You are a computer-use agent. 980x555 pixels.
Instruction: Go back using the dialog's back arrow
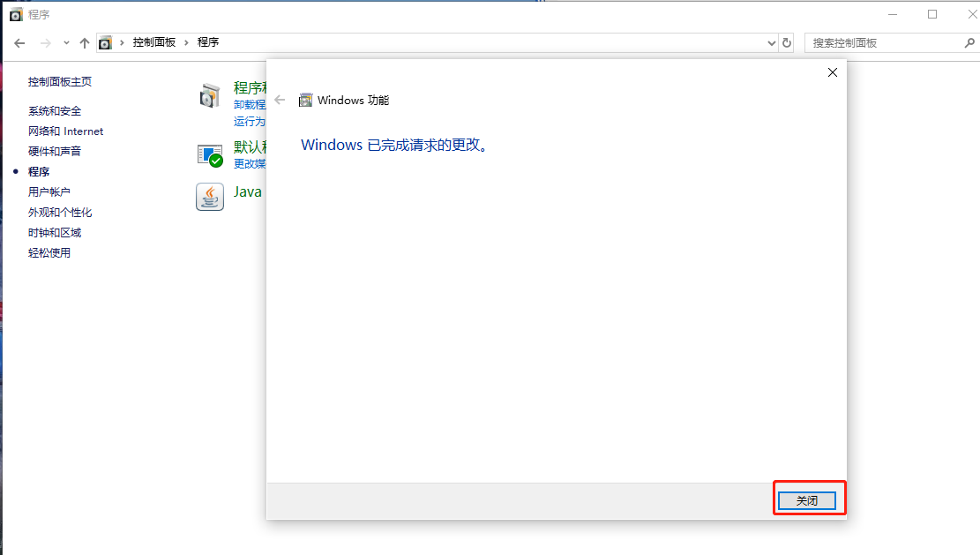click(x=280, y=100)
